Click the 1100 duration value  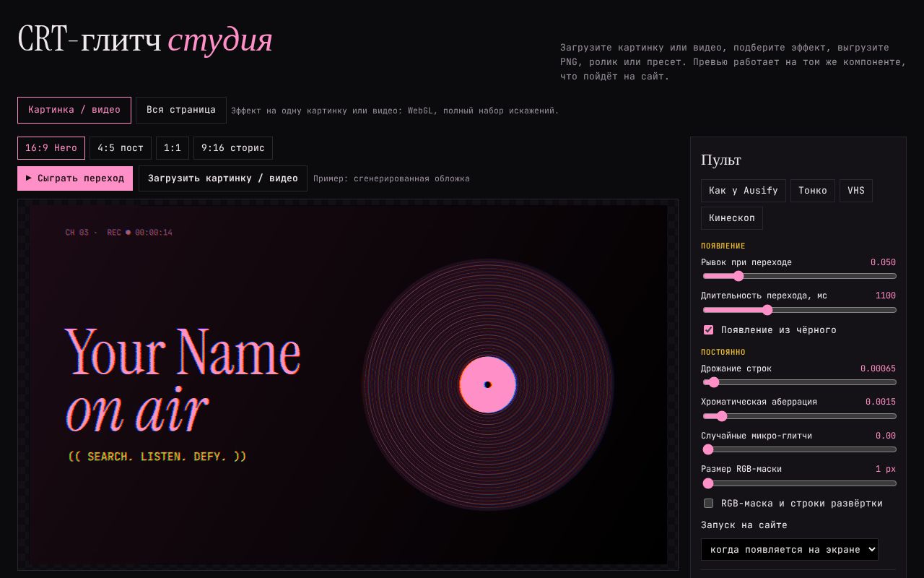click(x=886, y=296)
